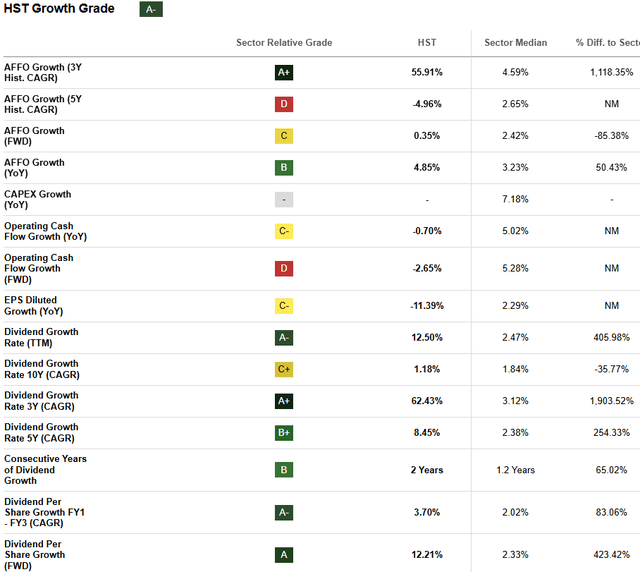Open Consecutive Years of Dividend Growth metric
Screen dimensions: 640x572
45,470
